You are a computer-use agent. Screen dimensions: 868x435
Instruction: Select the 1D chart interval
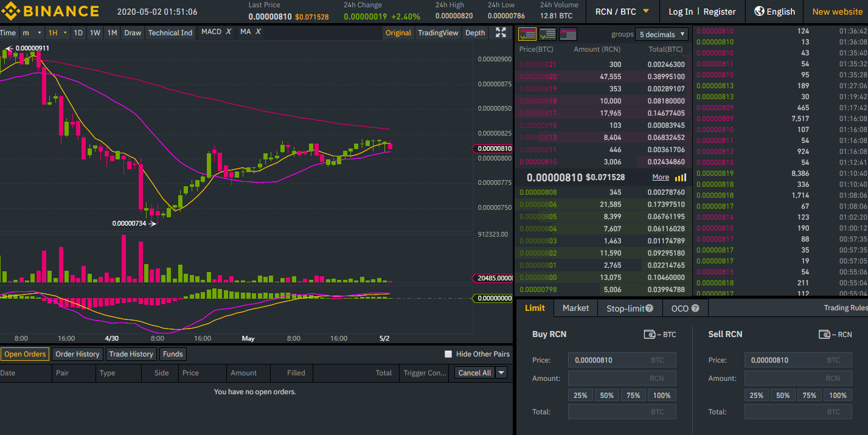[x=78, y=33]
